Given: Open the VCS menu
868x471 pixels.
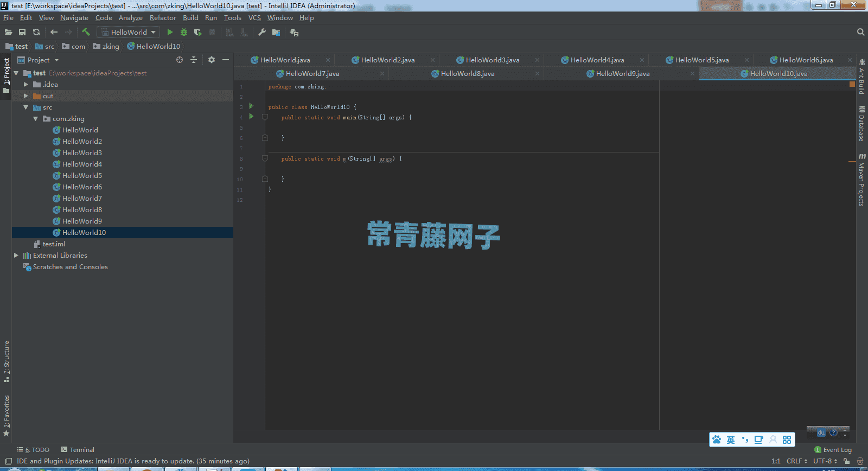Looking at the screenshot, I should [254, 18].
